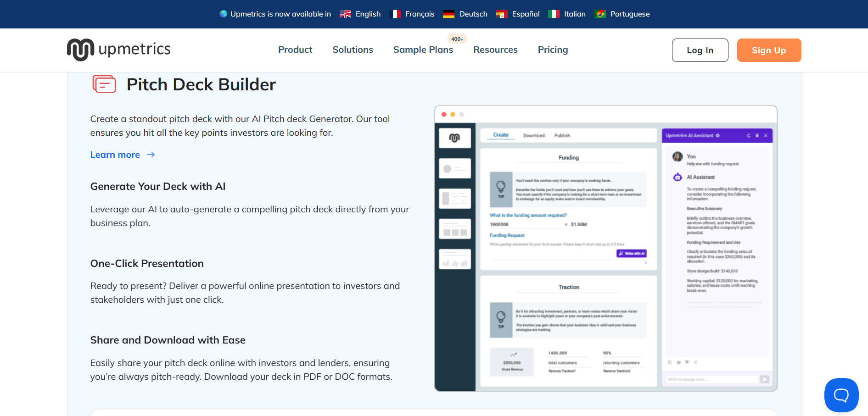This screenshot has height=416, width=868.
Task: Click the refresh icon in the AI Assistant header
Action: 749,135
